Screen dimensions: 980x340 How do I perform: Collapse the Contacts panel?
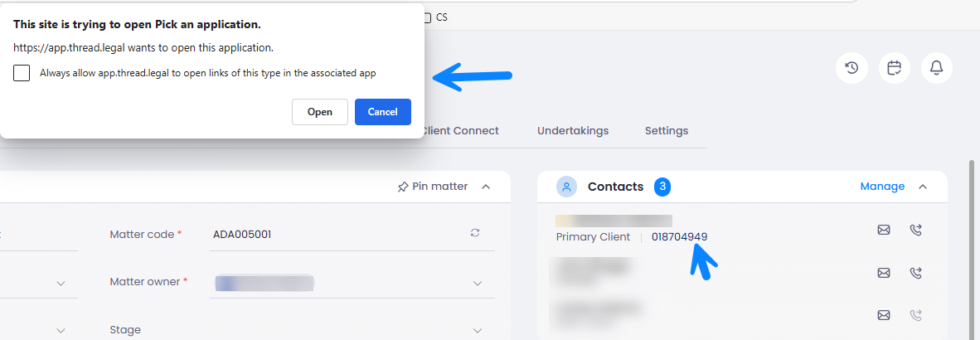923,187
